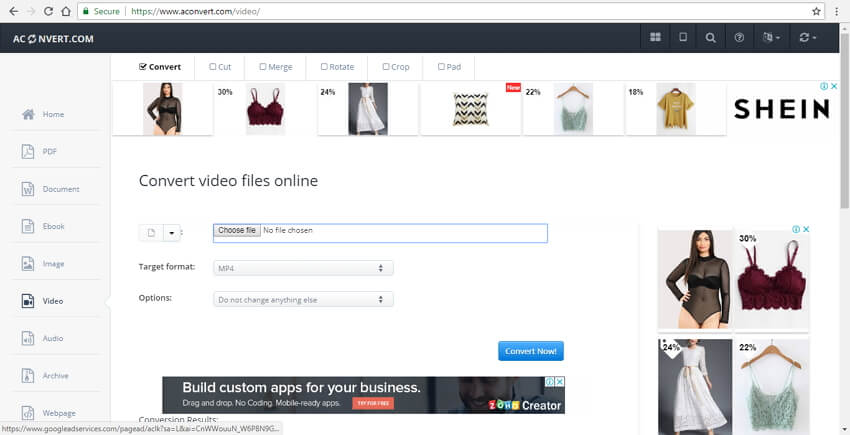Open the yellow t-shirt ad thumbnail
Image resolution: width=850 pixels, height=435 pixels.
(x=675, y=108)
